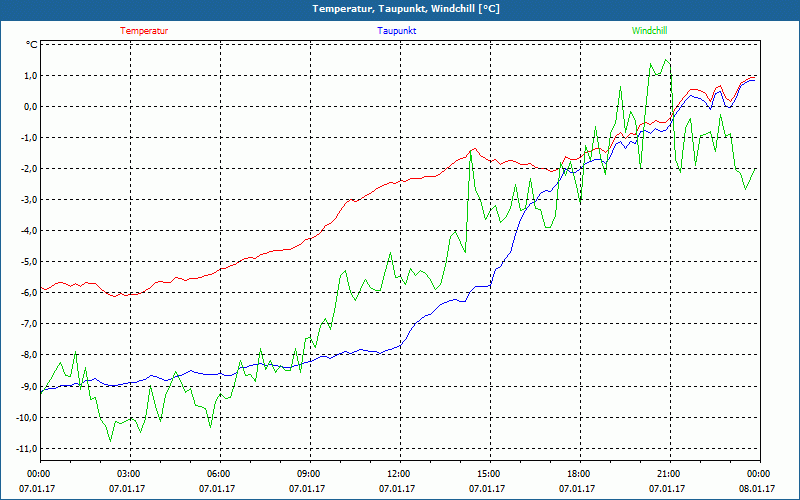The image size is (800, 500).
Task: Click the -6,0 y-axis value
Action: click(x=29, y=293)
